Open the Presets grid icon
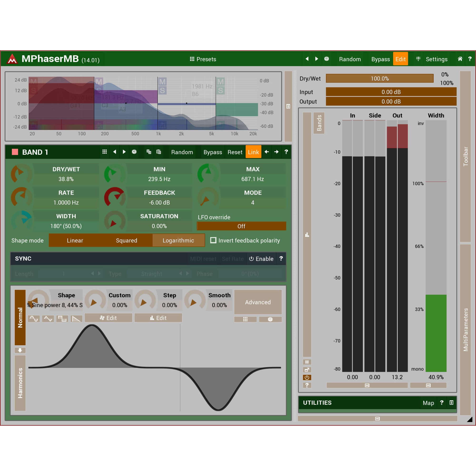Image resolution: width=476 pixels, height=476 pixels. coord(192,59)
